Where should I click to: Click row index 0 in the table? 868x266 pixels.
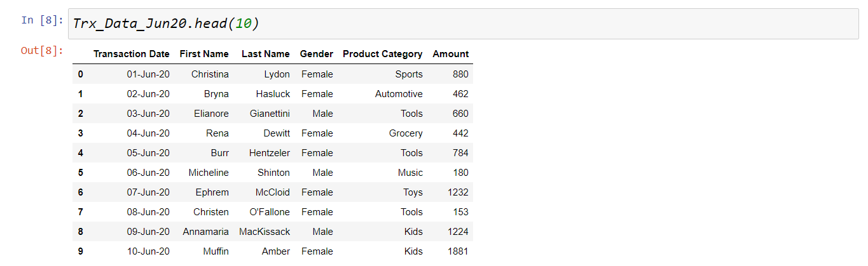81,74
